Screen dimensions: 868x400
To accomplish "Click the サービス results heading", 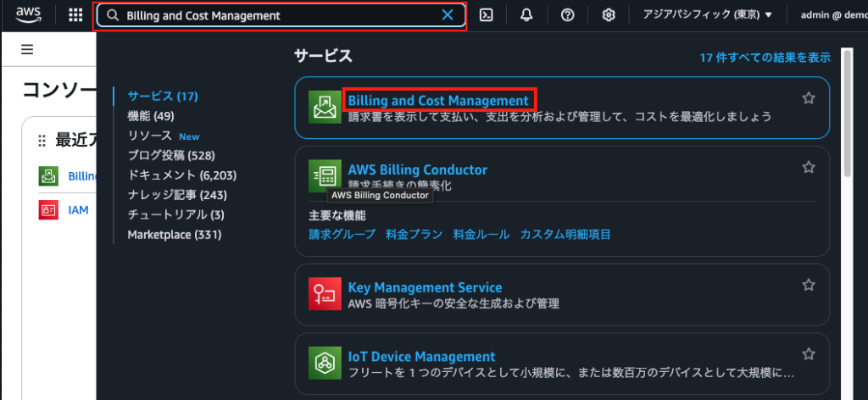I will click(x=323, y=55).
